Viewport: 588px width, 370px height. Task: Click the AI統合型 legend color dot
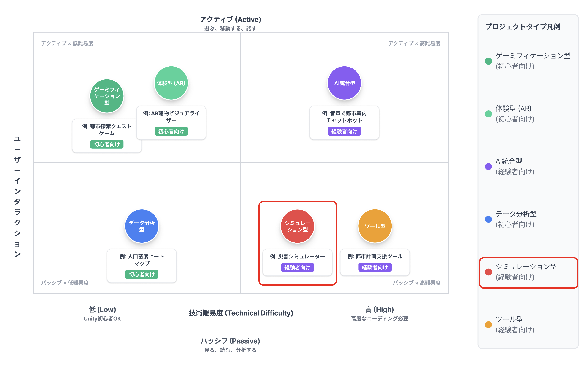point(488,167)
